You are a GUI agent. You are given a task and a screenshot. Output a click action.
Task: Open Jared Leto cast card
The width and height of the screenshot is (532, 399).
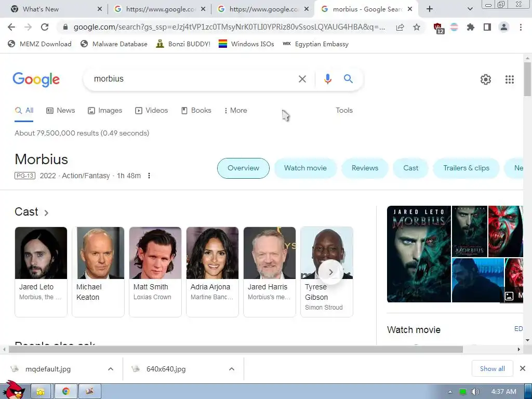[41, 272]
